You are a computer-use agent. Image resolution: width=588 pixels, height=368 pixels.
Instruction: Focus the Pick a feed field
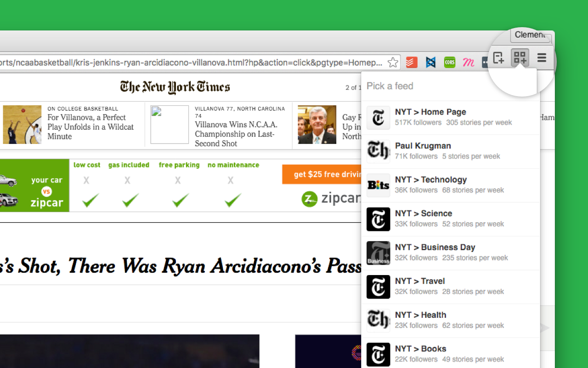[x=450, y=86]
